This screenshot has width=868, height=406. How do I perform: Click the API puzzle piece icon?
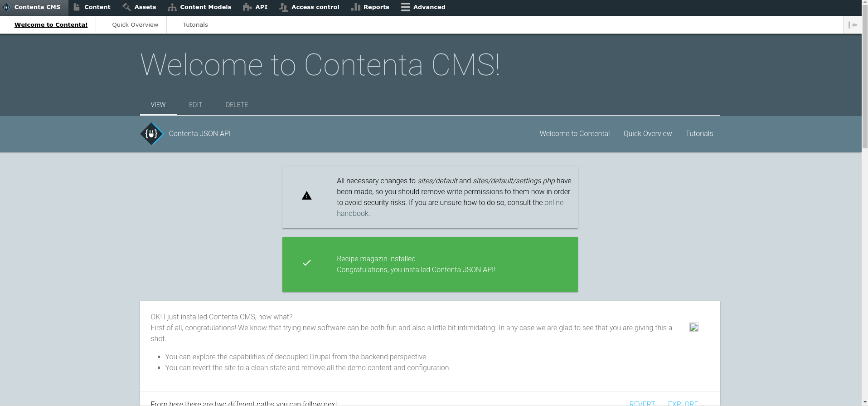tap(247, 7)
